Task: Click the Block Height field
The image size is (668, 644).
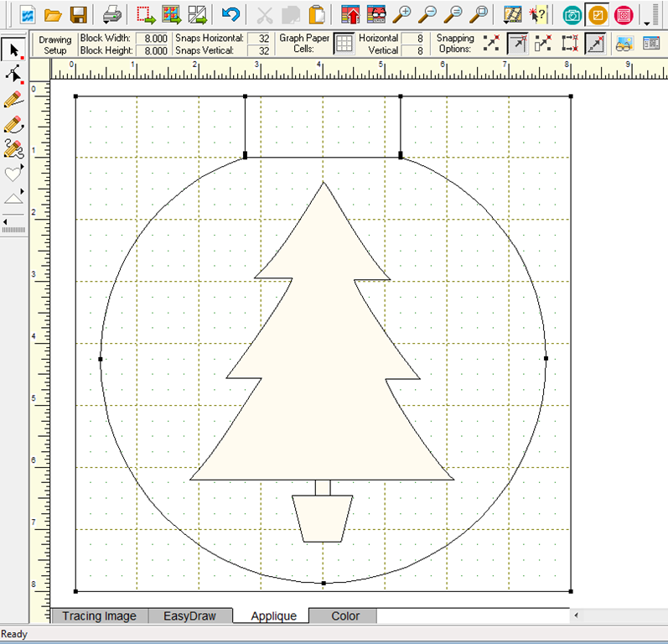Action: point(153,50)
